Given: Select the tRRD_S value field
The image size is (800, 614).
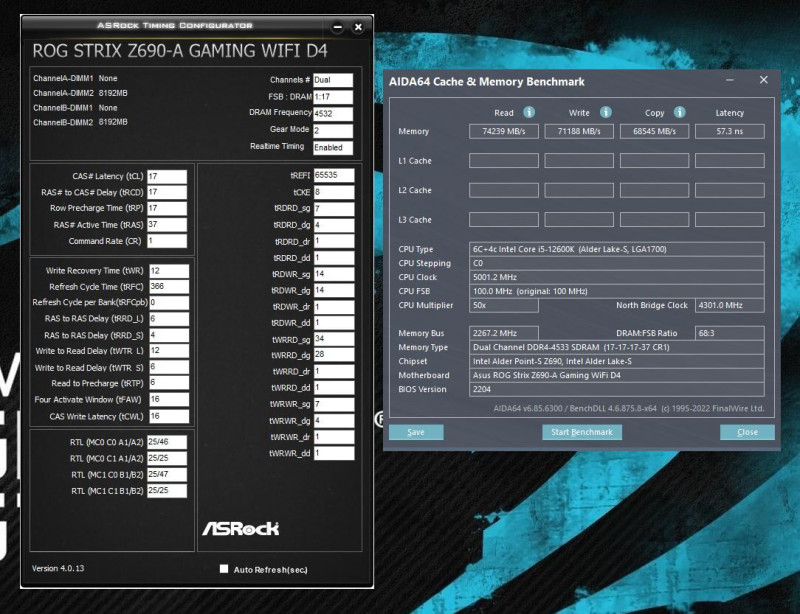Looking at the screenshot, I should click(169, 335).
